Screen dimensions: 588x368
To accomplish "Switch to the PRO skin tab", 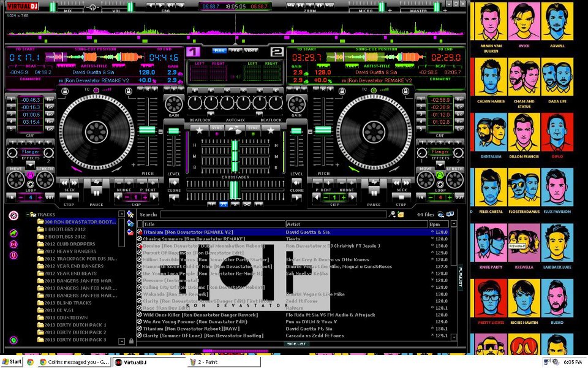I will click(x=236, y=51).
